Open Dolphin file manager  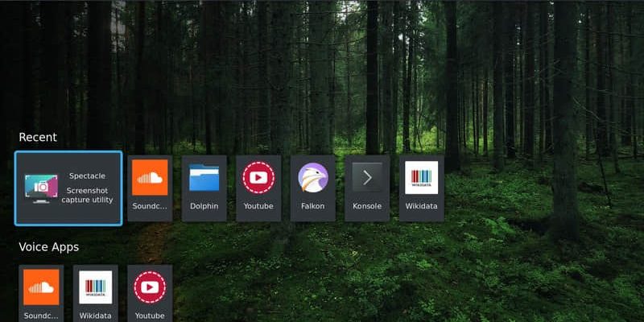click(x=204, y=188)
